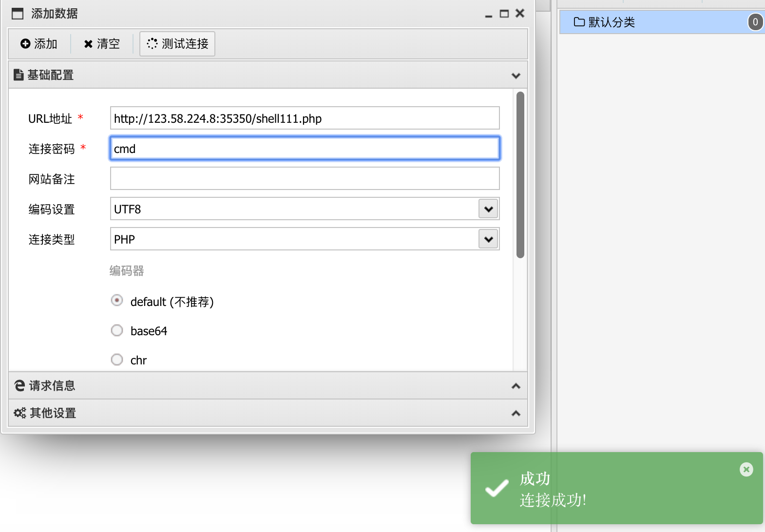Click the 添加 plus icon button
Viewport: 765px width, 532px height.
pos(25,44)
